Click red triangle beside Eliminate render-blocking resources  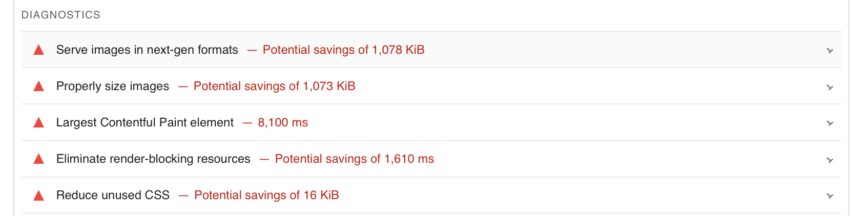38,159
